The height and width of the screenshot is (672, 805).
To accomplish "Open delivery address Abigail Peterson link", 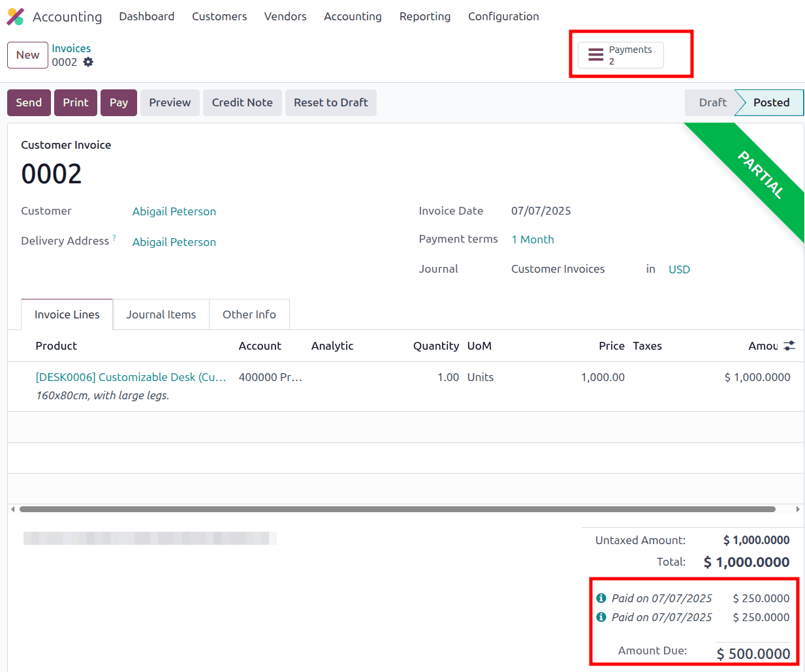I will (174, 242).
